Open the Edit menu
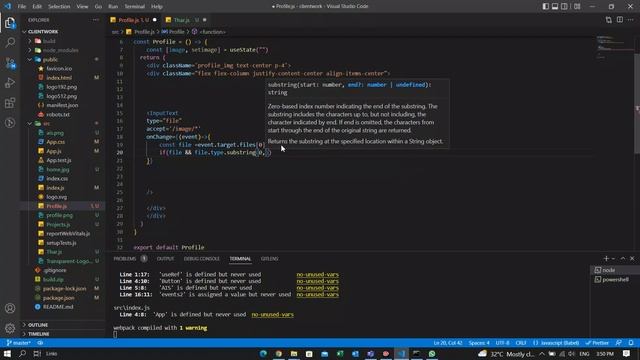The image size is (640, 360). [x=37, y=7]
